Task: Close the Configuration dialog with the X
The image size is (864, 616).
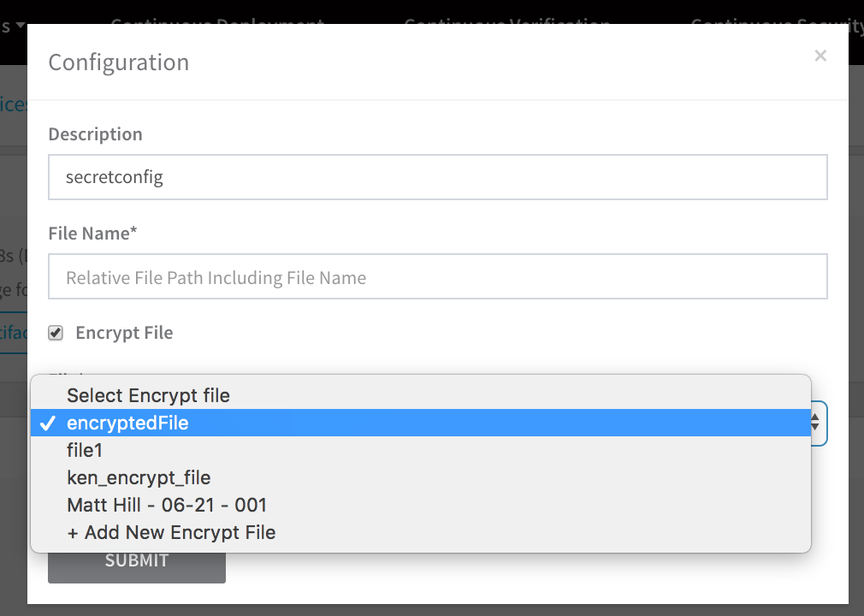Action: click(820, 56)
